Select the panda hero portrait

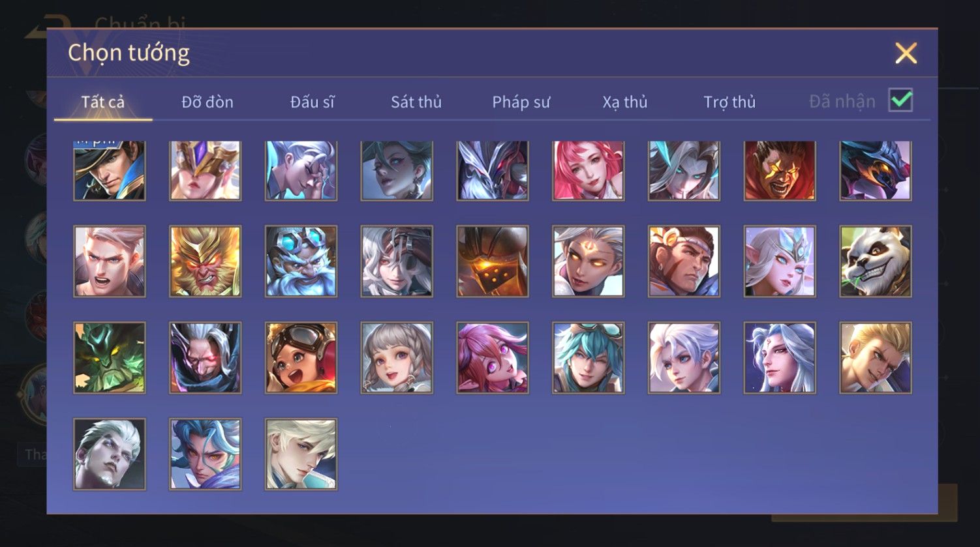pyautogui.click(x=875, y=261)
